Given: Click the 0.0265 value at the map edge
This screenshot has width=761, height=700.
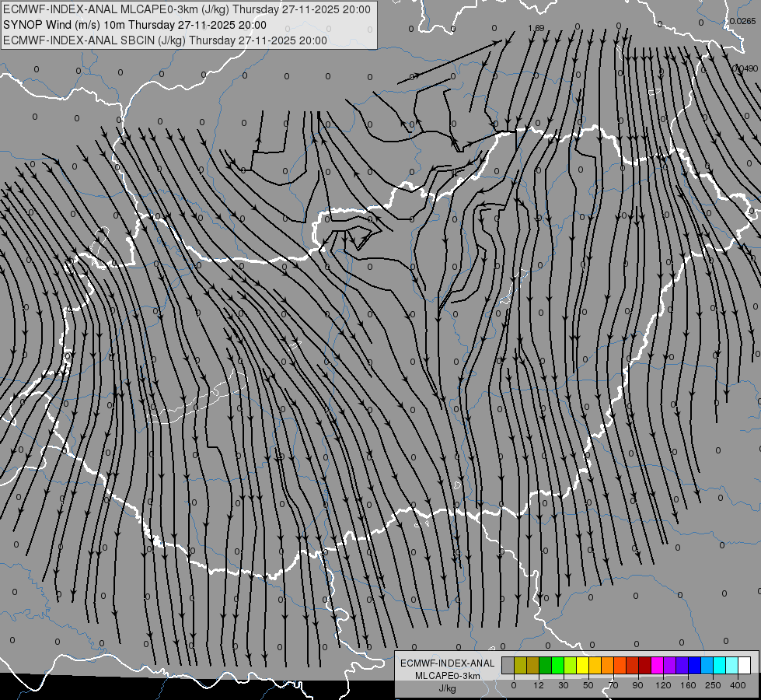Looking at the screenshot, I should [742, 21].
